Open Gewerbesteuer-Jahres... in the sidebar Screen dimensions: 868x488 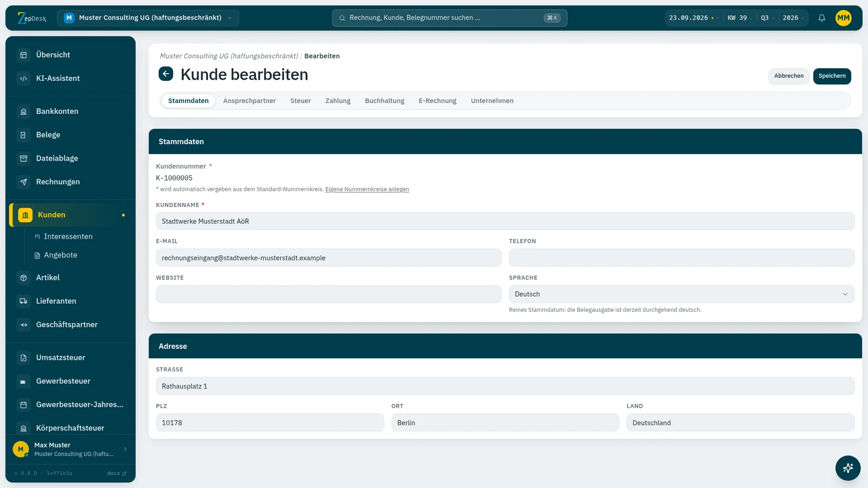pyautogui.click(x=71, y=404)
